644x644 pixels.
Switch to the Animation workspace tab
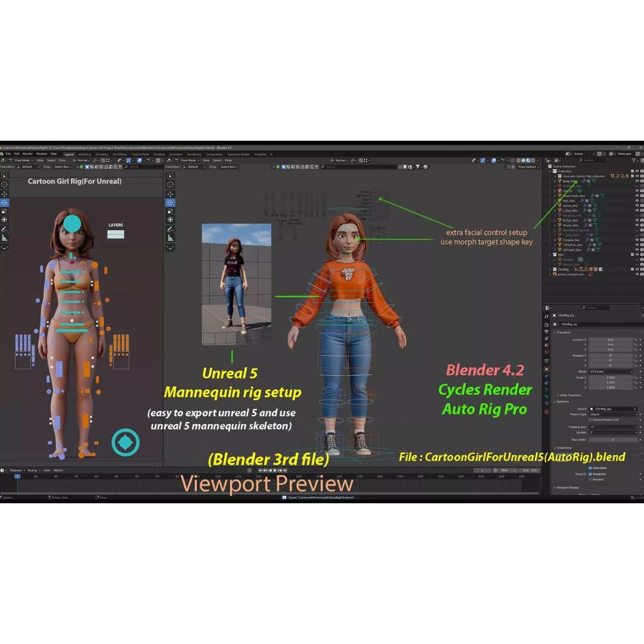coord(176,154)
